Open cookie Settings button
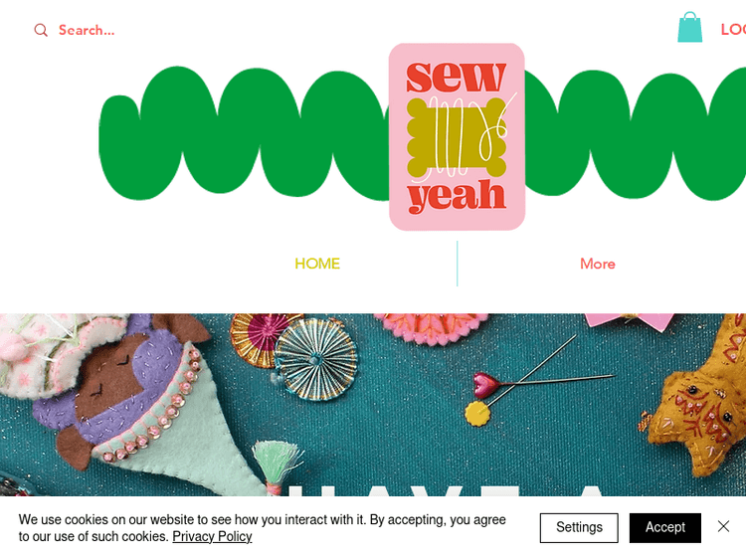The width and height of the screenshot is (746, 560). click(579, 527)
